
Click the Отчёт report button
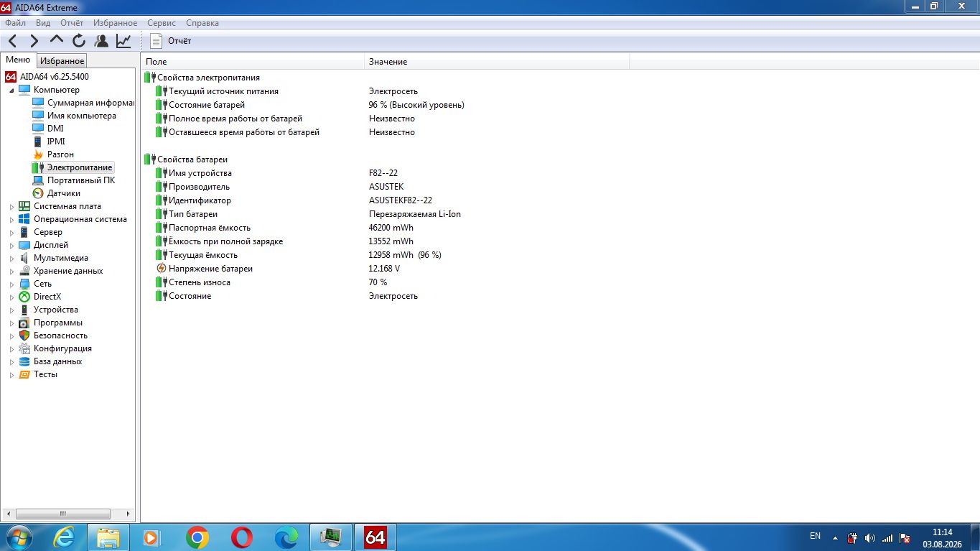click(x=171, y=41)
